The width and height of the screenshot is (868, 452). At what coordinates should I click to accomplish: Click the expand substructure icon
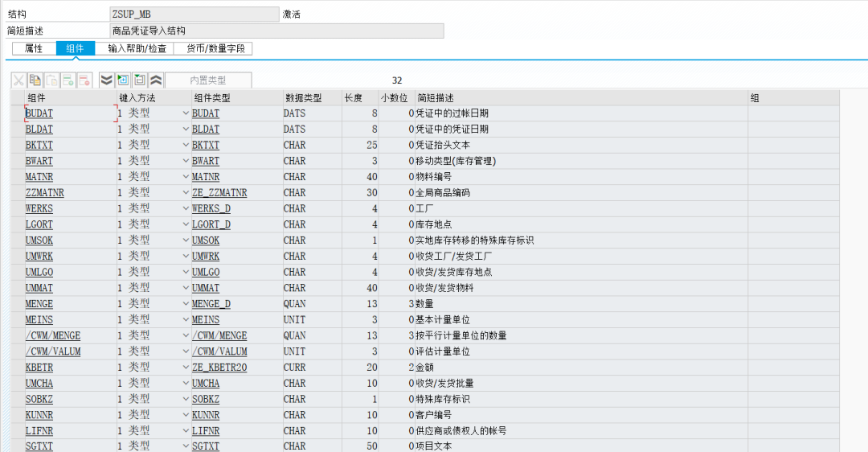[x=123, y=80]
